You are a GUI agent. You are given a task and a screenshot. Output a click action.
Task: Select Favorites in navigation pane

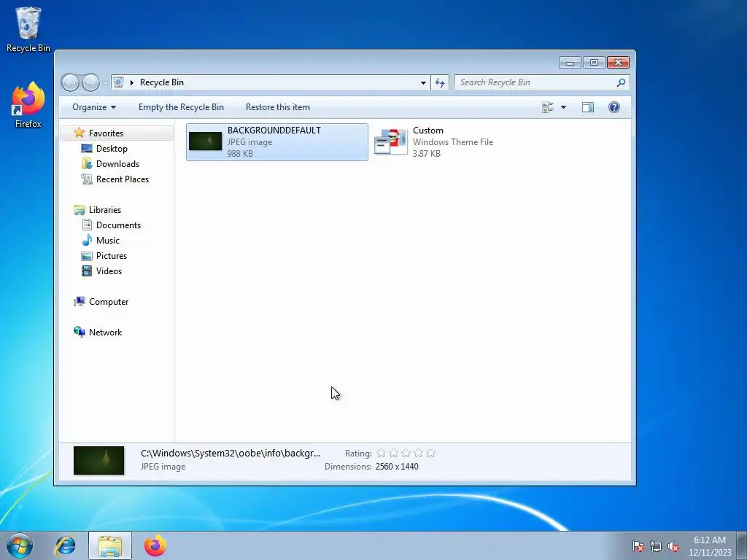106,133
